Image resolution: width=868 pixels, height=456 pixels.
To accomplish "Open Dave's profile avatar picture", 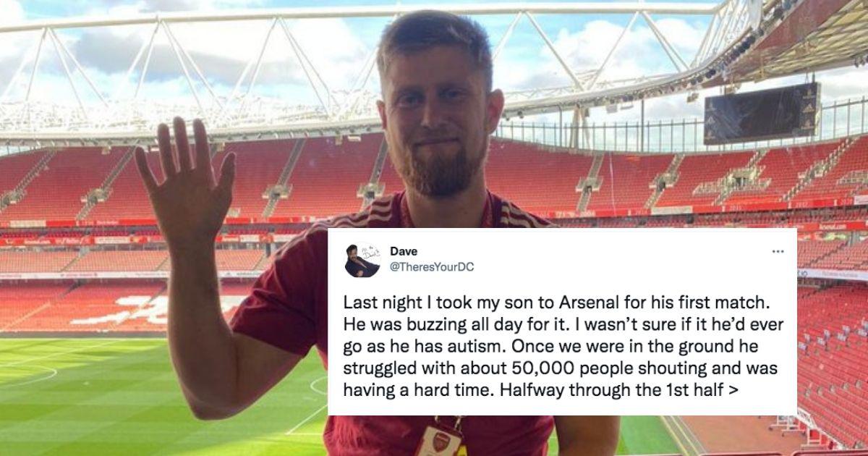I will pos(362,260).
